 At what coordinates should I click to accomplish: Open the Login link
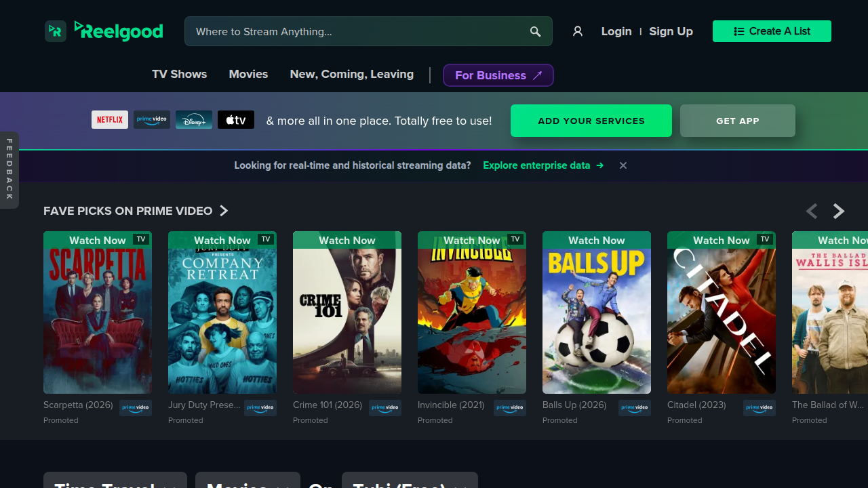tap(616, 31)
